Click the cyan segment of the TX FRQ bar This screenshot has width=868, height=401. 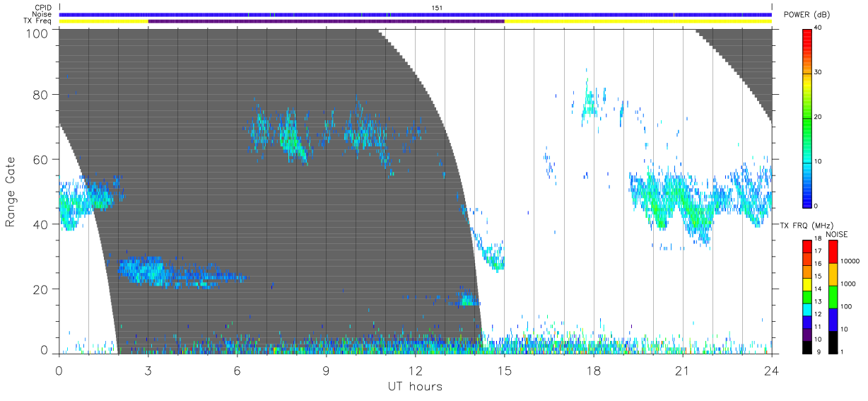click(807, 310)
